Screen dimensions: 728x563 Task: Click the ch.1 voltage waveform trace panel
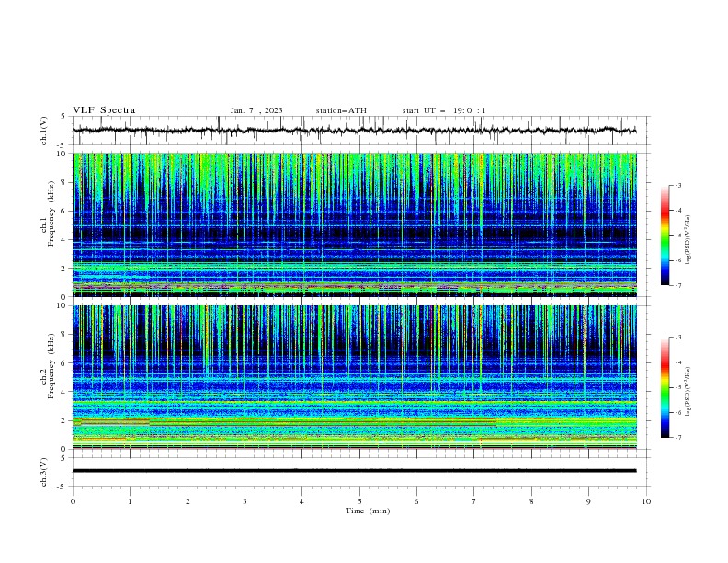click(x=361, y=131)
